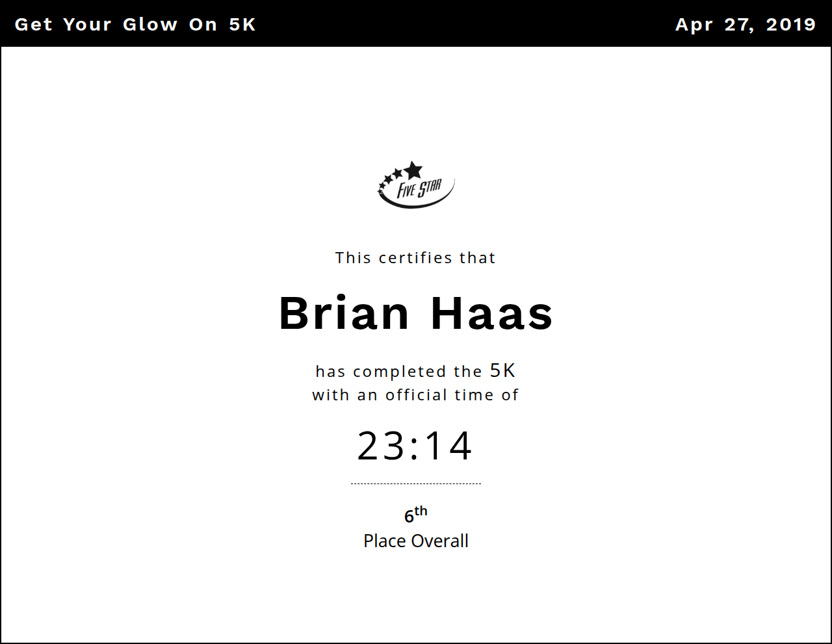
Task: Click the first name "Brian"
Action: point(344,313)
